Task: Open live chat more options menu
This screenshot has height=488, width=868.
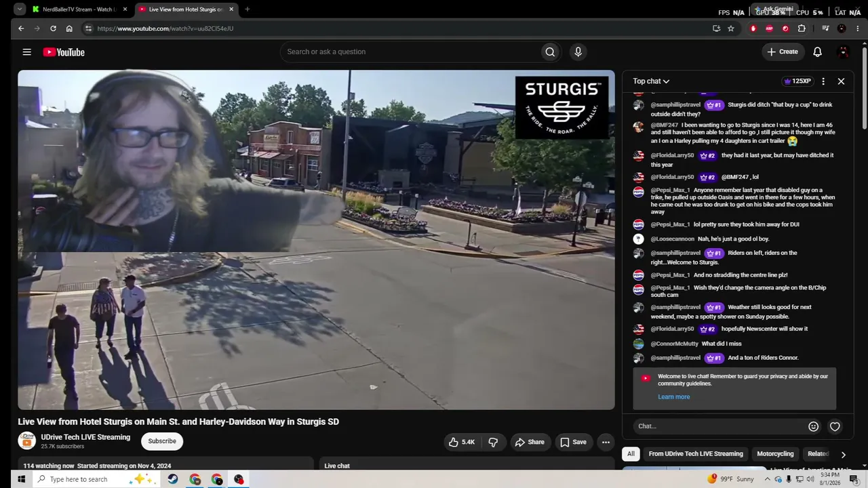Action: (823, 81)
